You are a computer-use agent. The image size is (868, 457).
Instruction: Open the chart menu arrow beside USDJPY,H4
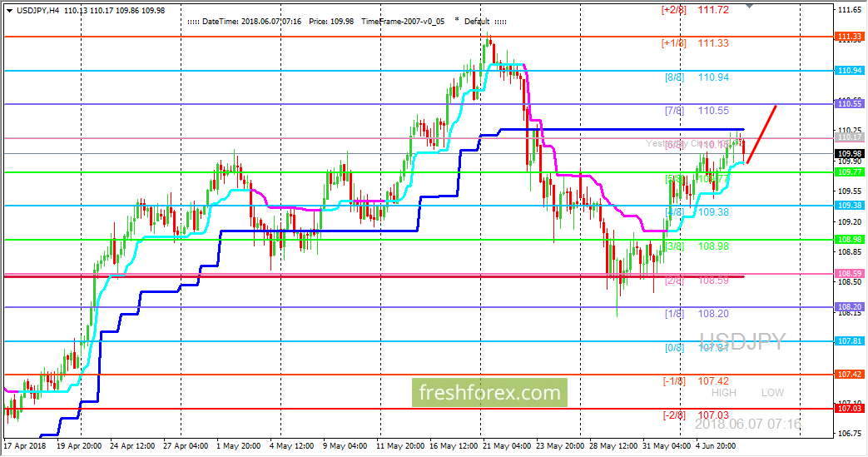pos(9,11)
